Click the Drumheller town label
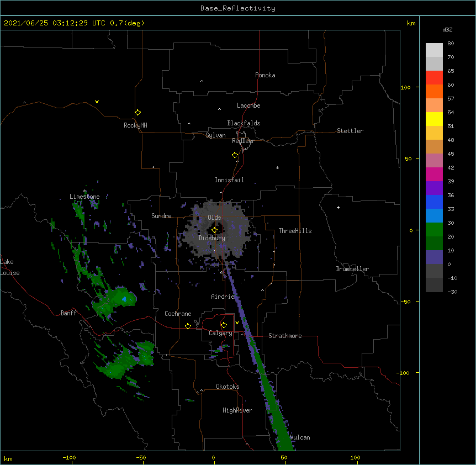The height and width of the screenshot is (465, 476). pos(352,269)
